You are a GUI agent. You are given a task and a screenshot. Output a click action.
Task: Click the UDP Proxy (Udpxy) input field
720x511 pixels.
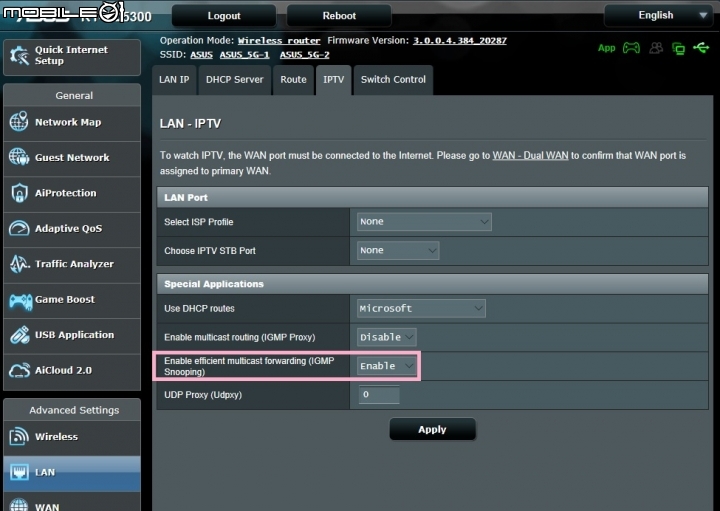379,394
